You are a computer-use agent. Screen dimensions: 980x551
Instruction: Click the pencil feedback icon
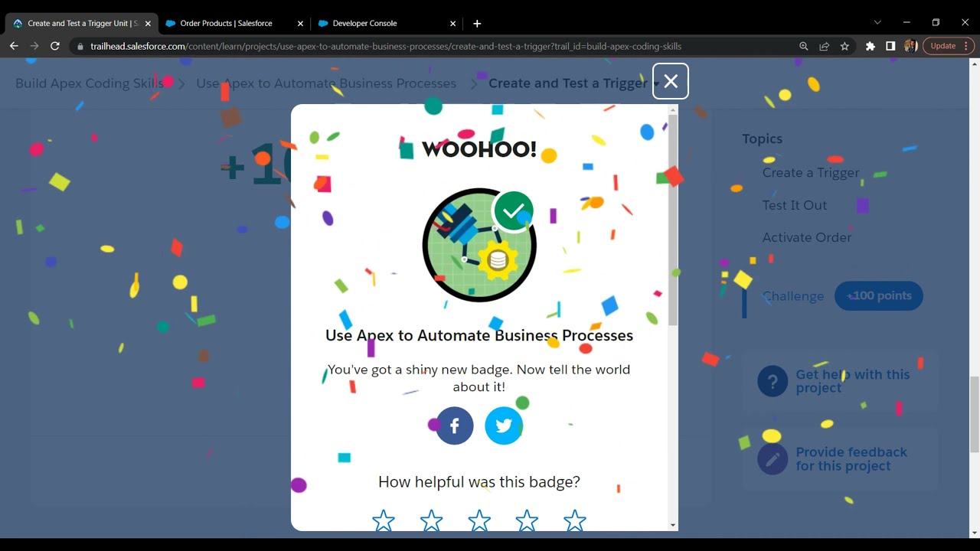773,459
